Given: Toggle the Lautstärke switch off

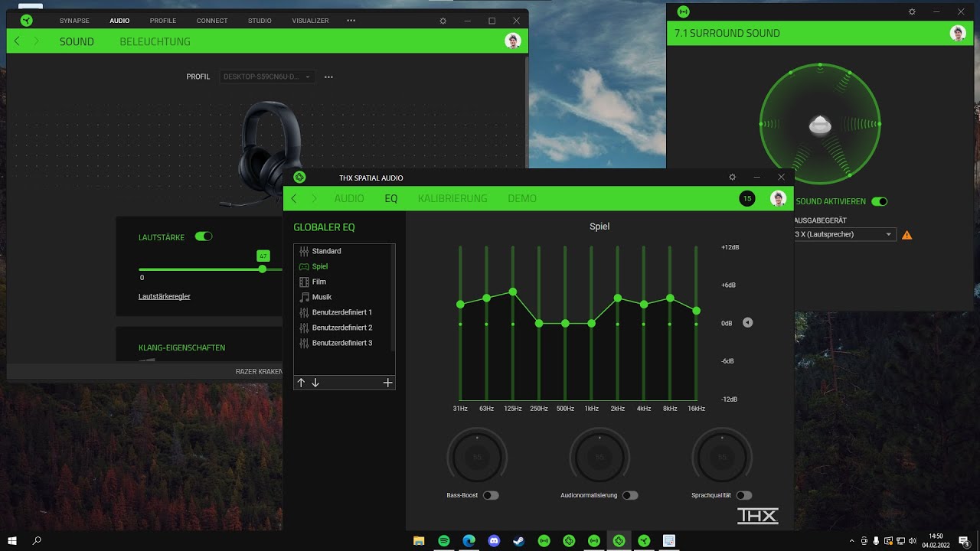Looking at the screenshot, I should [x=204, y=237].
